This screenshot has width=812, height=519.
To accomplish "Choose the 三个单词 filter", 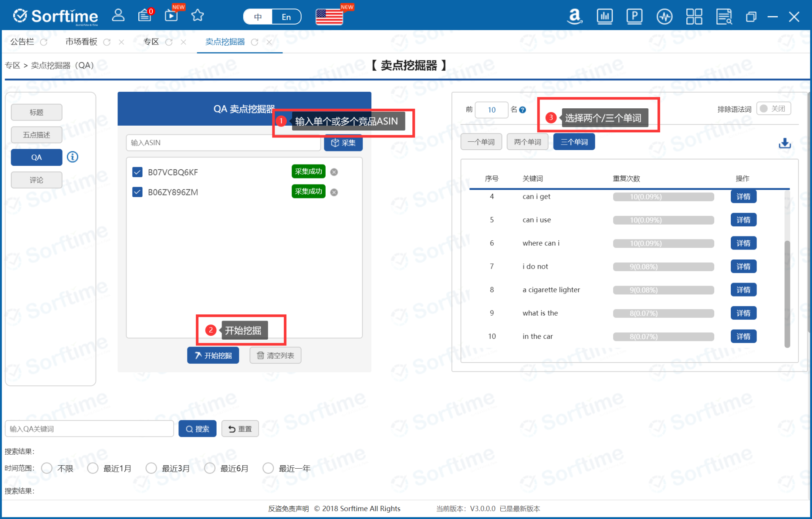I will [x=574, y=142].
